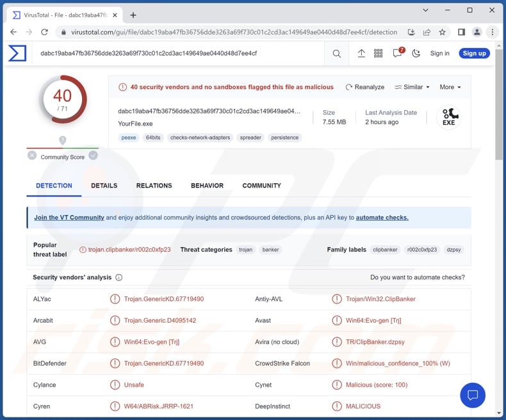The image size is (506, 420).
Task: Click the upload file icon
Action: coord(361,54)
